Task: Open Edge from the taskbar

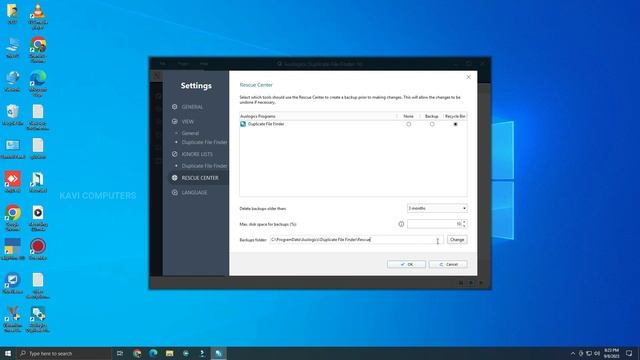Action: (153, 353)
